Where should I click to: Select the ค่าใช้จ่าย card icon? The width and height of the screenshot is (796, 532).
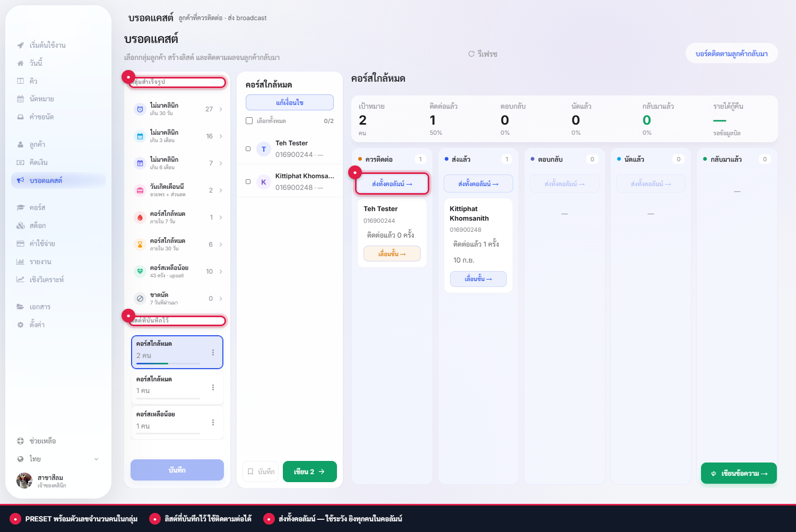20,244
